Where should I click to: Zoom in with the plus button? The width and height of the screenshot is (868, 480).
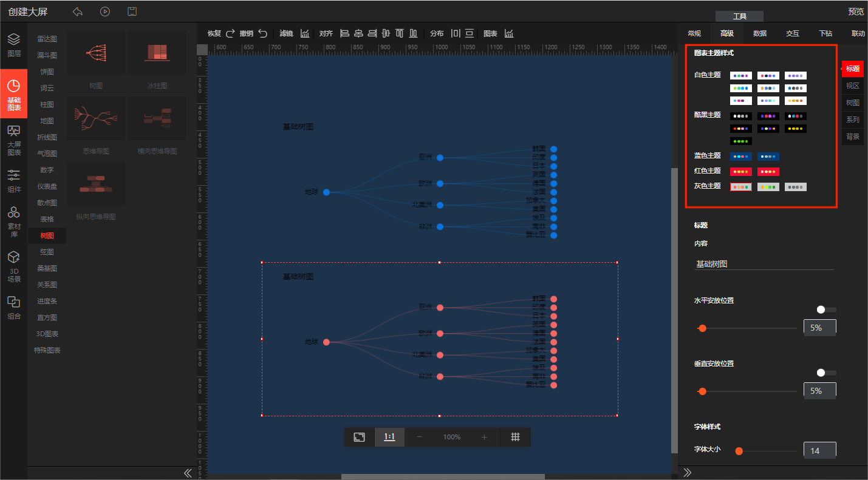(x=484, y=437)
